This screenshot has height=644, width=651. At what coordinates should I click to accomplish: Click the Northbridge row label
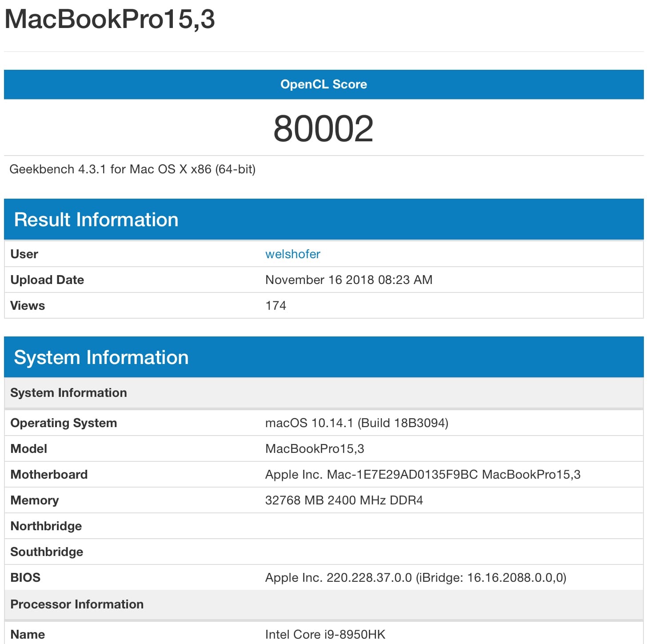pyautogui.click(x=45, y=526)
